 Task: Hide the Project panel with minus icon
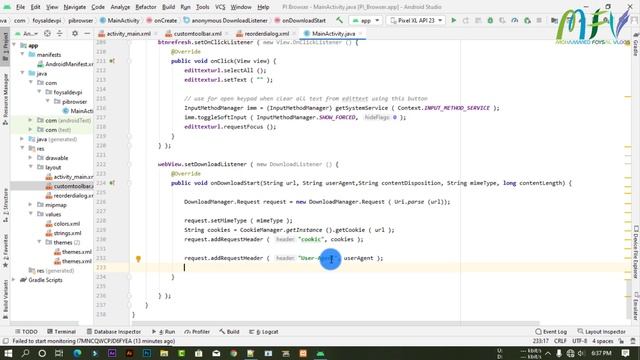click(x=87, y=33)
